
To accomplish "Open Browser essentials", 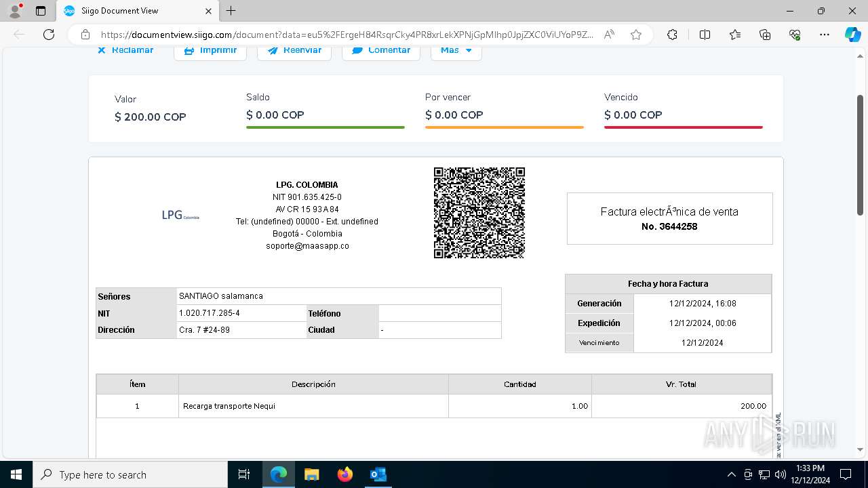I will coord(795,35).
